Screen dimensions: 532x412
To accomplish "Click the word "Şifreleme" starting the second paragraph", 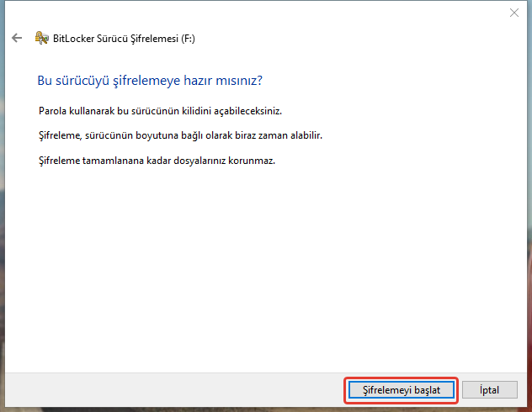I will (60, 135).
